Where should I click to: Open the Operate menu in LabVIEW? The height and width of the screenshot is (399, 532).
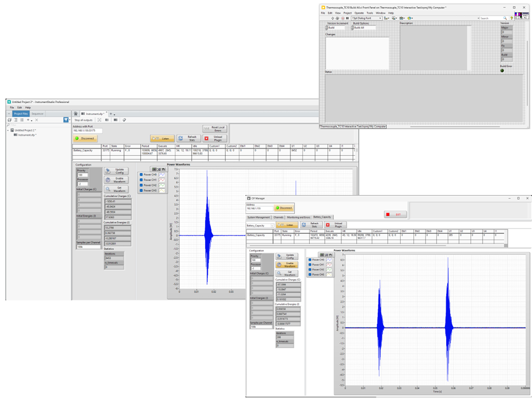[x=359, y=13]
